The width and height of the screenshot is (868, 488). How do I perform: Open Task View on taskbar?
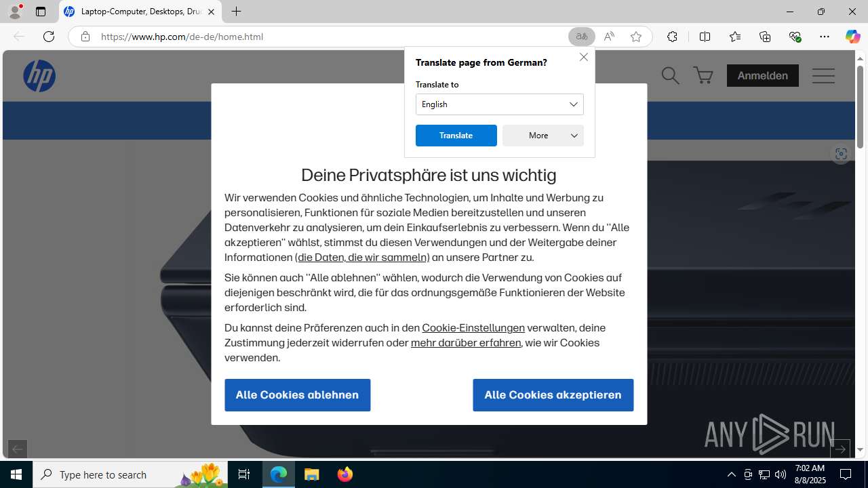[x=244, y=474]
